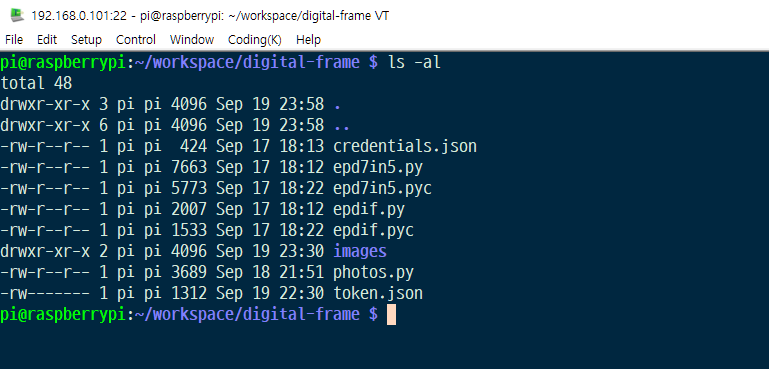Click the epd7in5.py file name
This screenshot has height=369, width=769.
coord(378,167)
